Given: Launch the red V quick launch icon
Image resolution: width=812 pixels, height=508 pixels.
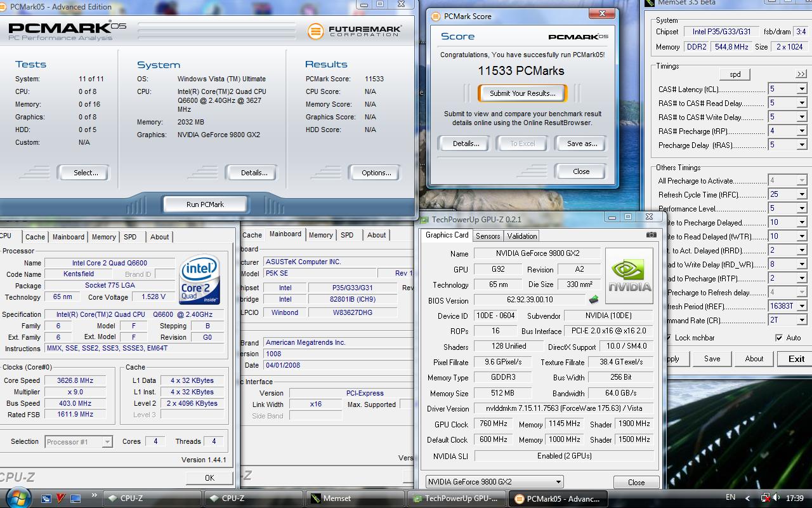Looking at the screenshot, I should pos(61,498).
